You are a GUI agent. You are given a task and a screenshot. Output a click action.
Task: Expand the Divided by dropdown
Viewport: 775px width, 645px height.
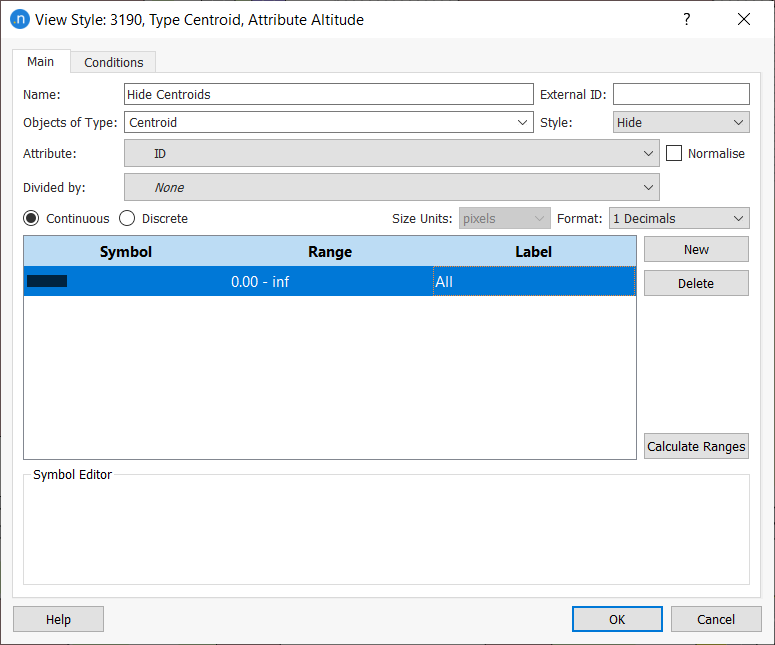(x=391, y=187)
